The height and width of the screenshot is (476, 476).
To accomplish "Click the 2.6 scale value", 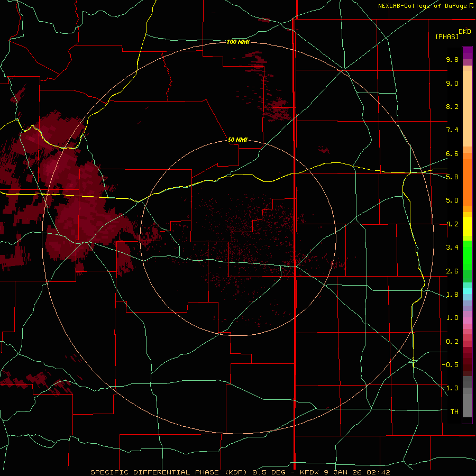I will click(x=452, y=271).
